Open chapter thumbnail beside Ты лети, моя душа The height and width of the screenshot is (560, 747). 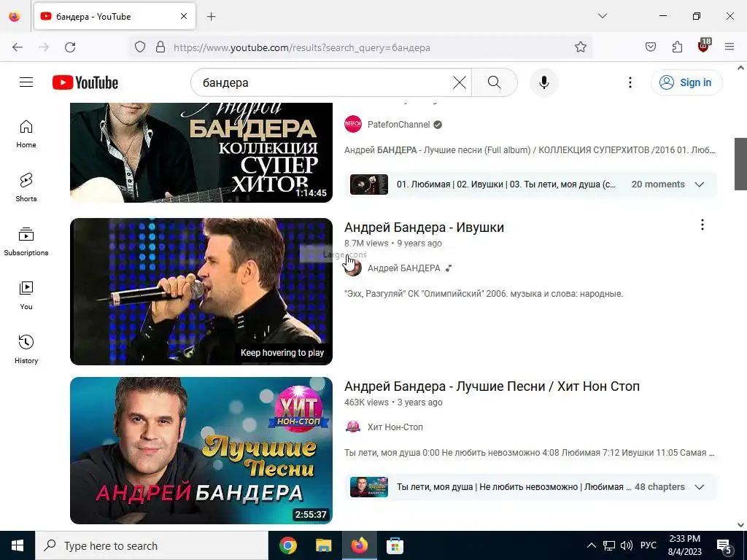pos(368,486)
